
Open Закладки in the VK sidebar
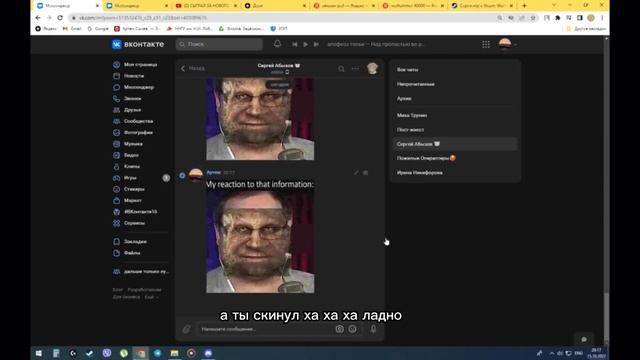[x=135, y=242]
